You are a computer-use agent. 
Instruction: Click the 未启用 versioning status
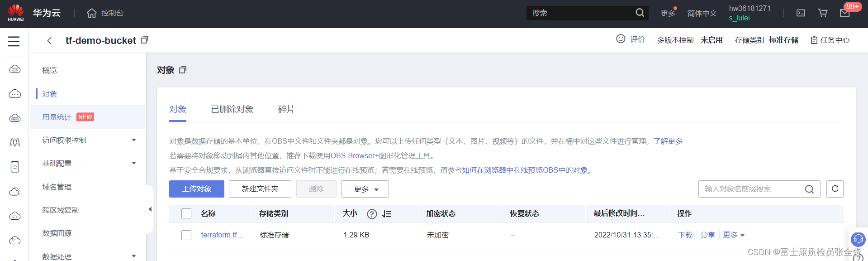coord(711,40)
